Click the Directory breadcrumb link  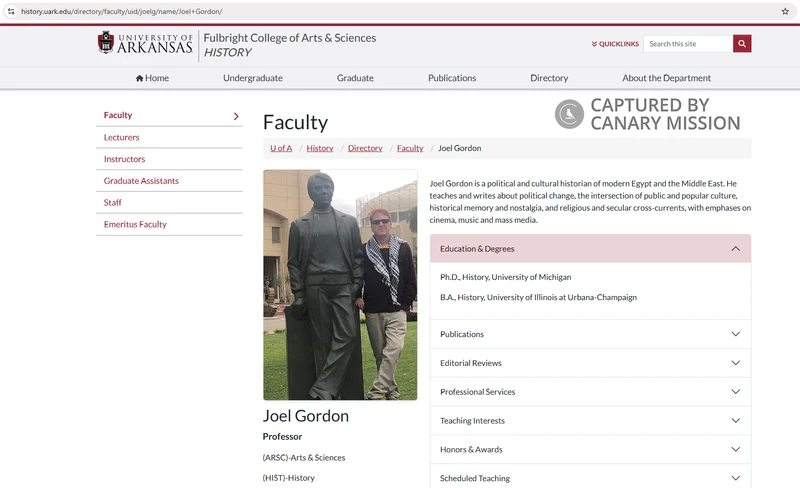pos(365,148)
